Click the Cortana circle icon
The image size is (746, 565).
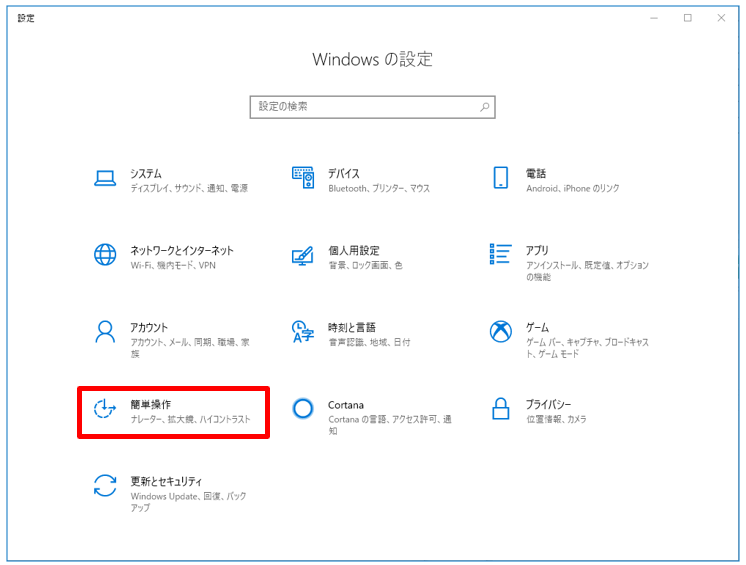click(302, 409)
